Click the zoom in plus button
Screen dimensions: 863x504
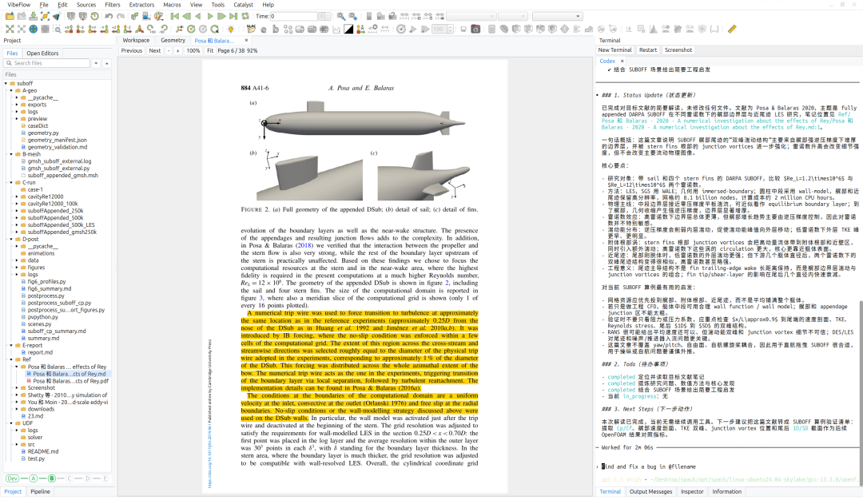pyautogui.click(x=177, y=50)
